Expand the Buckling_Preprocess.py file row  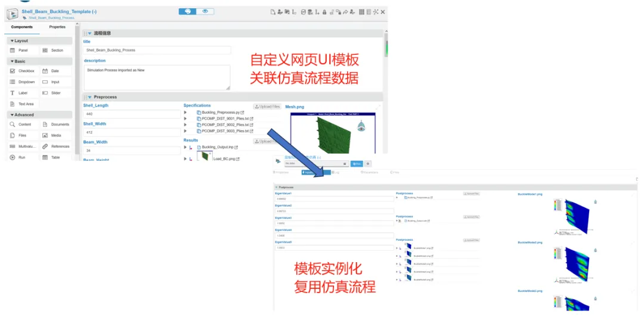[x=185, y=112]
